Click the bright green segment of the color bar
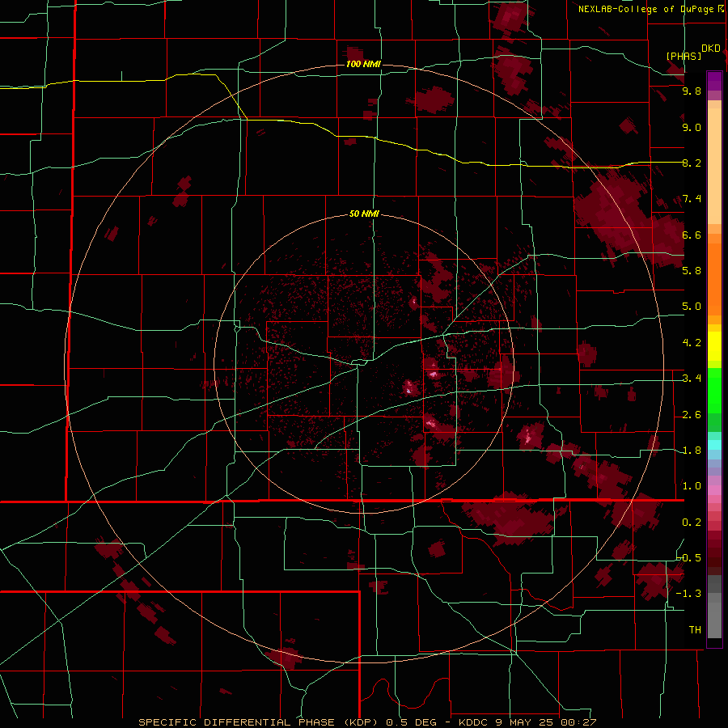 tap(714, 390)
